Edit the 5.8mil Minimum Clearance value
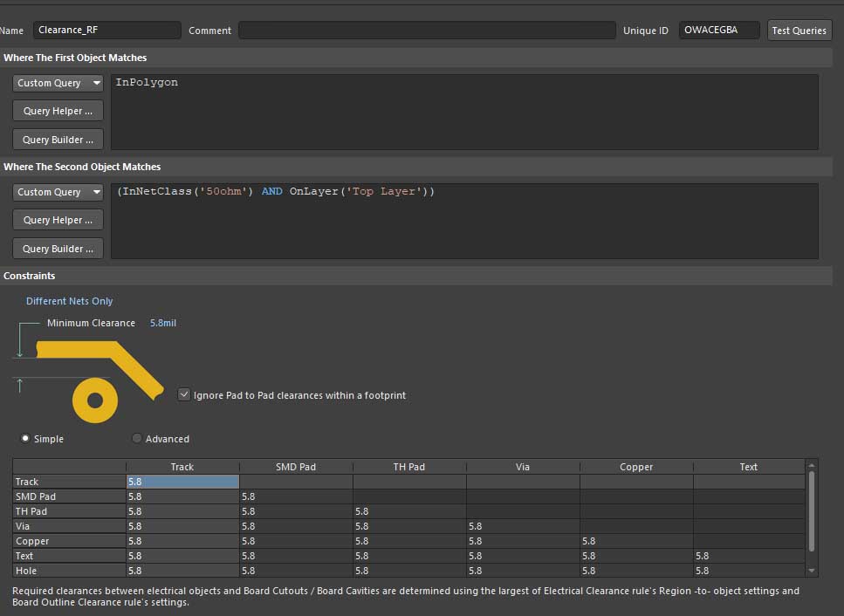This screenshot has height=616, width=844. click(163, 323)
